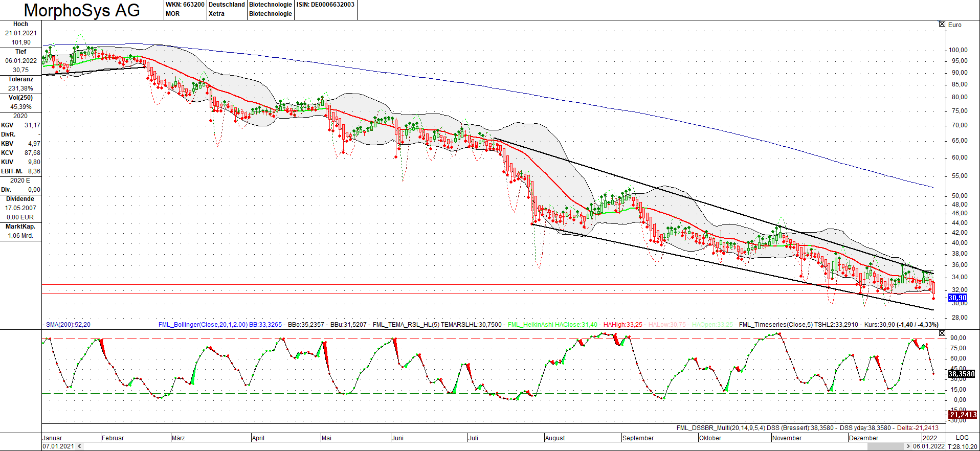Viewport: 980px width, 451px height.
Task: Click the Dezember month label on the time axis
Action: [x=864, y=438]
